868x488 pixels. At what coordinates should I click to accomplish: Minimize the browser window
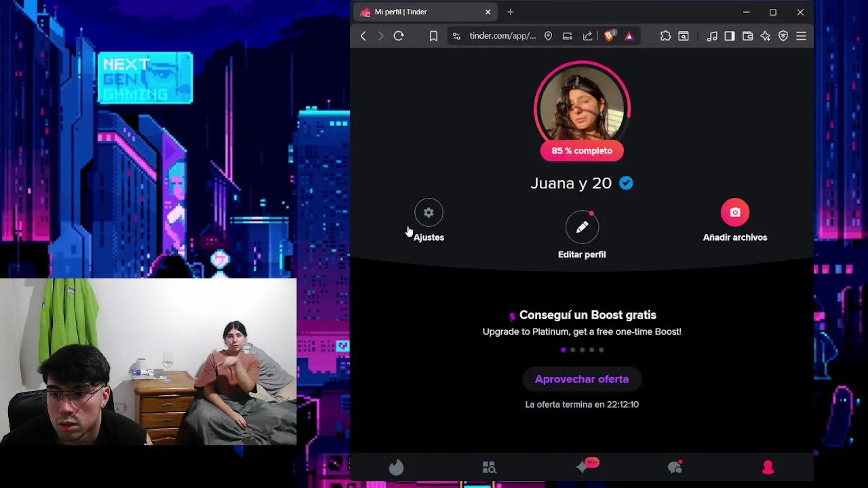point(746,12)
